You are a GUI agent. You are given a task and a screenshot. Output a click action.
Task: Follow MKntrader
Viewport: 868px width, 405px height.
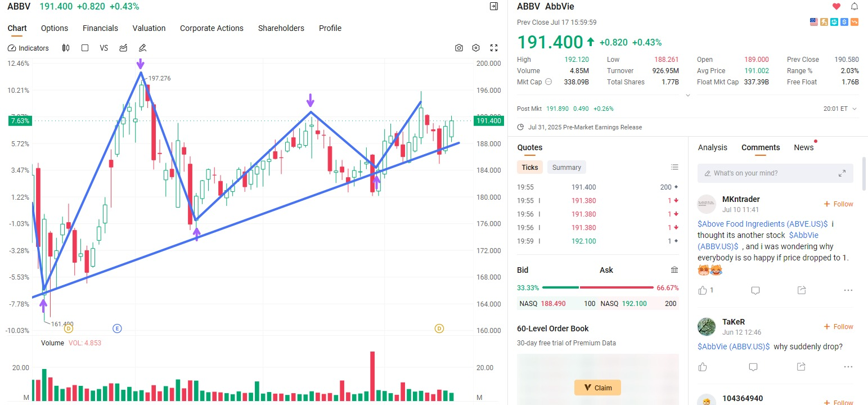(x=838, y=204)
